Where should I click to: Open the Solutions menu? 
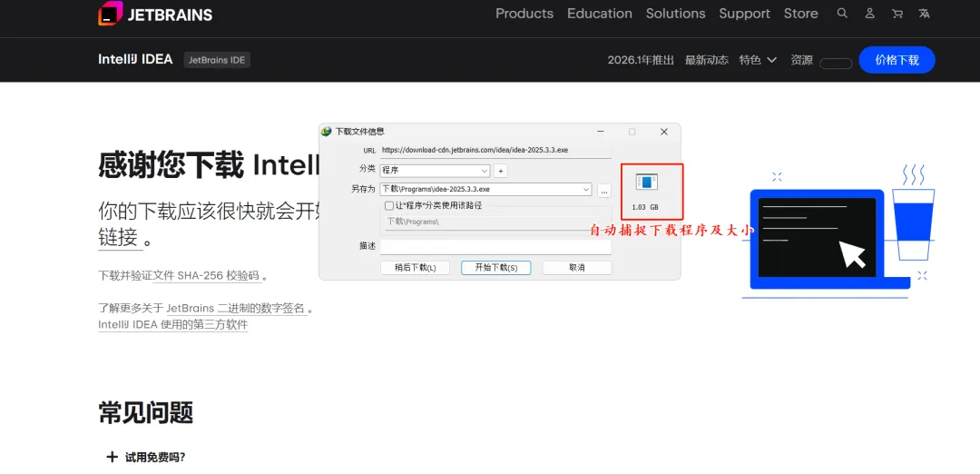tap(676, 13)
